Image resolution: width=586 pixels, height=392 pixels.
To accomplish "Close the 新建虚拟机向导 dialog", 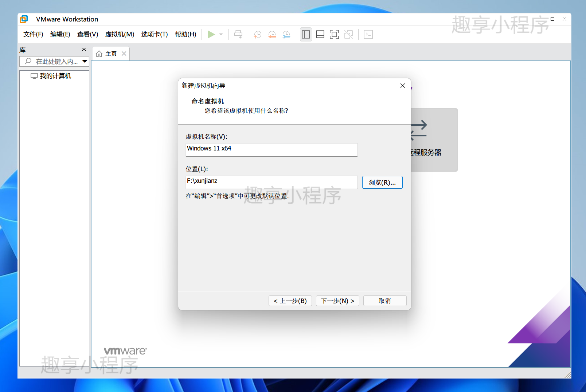I will point(403,86).
